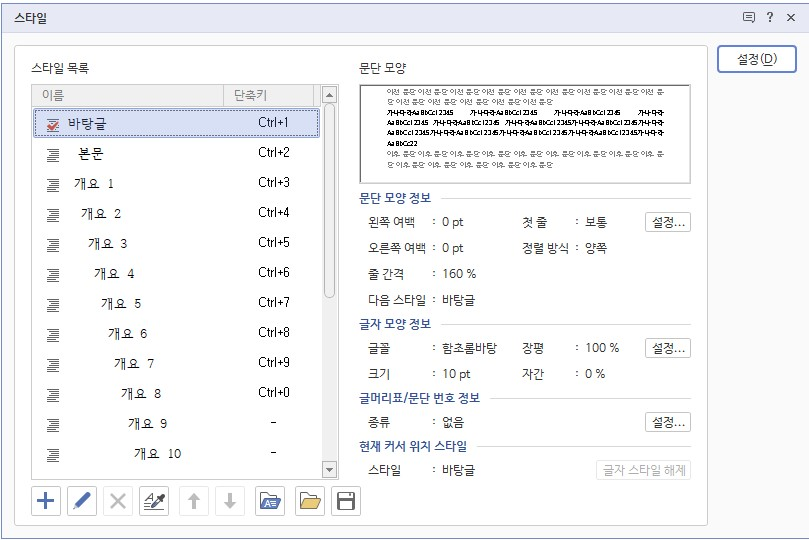Move the style down with the down arrow

pos(230,501)
